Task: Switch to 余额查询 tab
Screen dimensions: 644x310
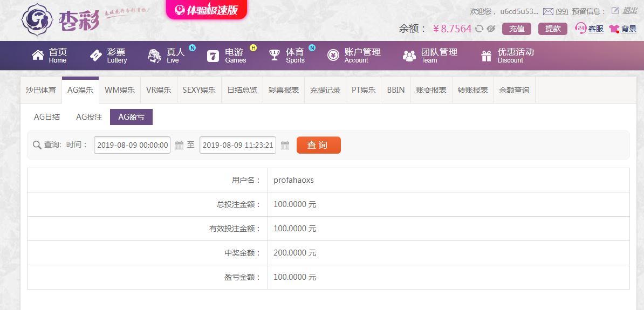Action: pyautogui.click(x=514, y=90)
